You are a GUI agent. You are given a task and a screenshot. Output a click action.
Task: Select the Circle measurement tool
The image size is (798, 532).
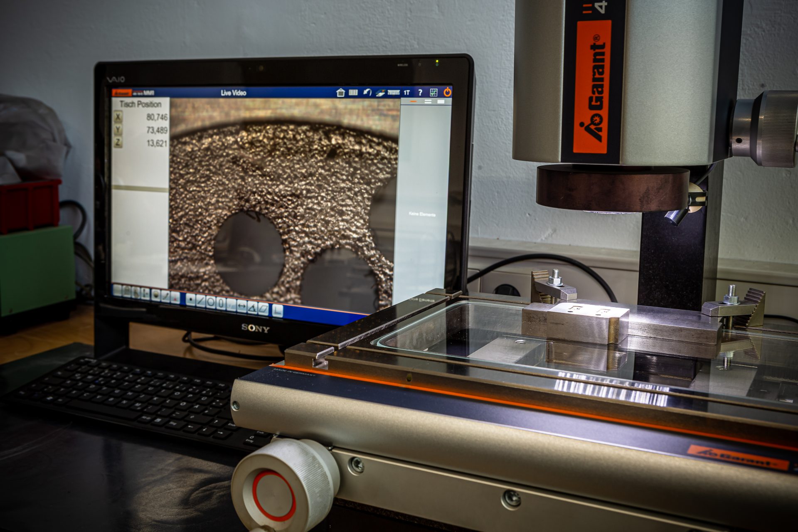click(211, 302)
